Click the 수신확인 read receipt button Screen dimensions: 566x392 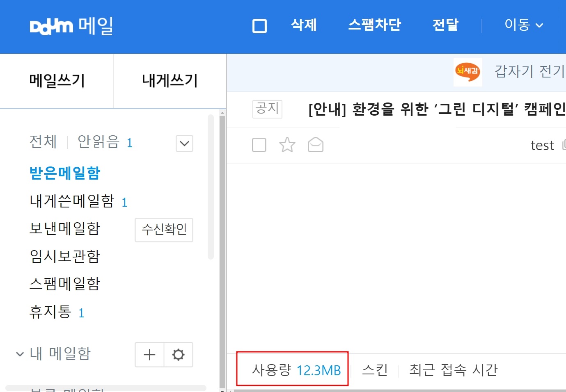coord(163,230)
